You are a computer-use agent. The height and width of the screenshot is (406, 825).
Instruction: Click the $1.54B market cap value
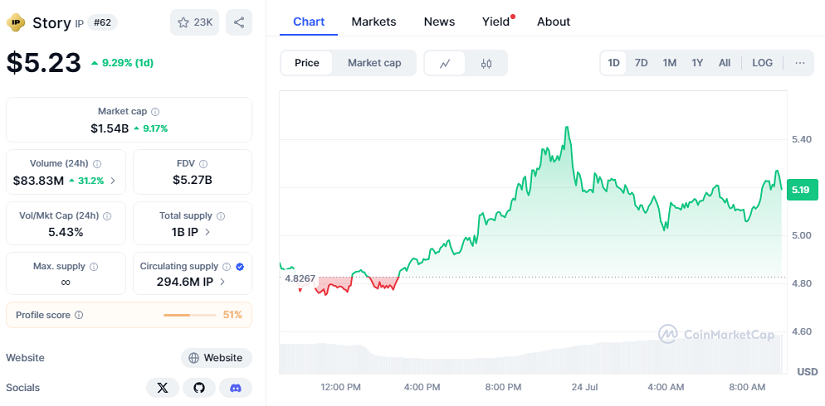pos(109,128)
